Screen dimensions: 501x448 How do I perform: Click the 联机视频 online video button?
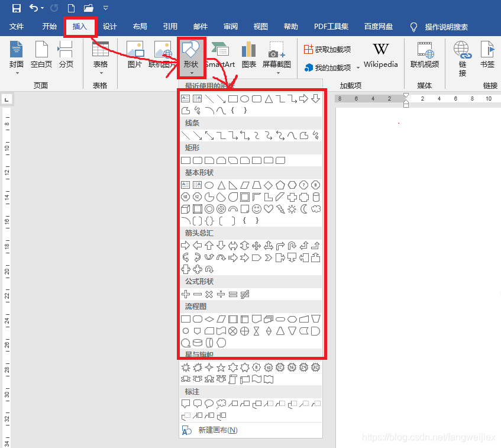[425, 54]
